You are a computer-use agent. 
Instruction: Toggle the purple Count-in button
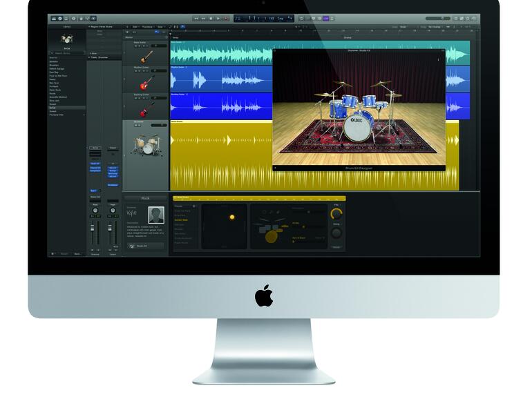click(x=325, y=19)
